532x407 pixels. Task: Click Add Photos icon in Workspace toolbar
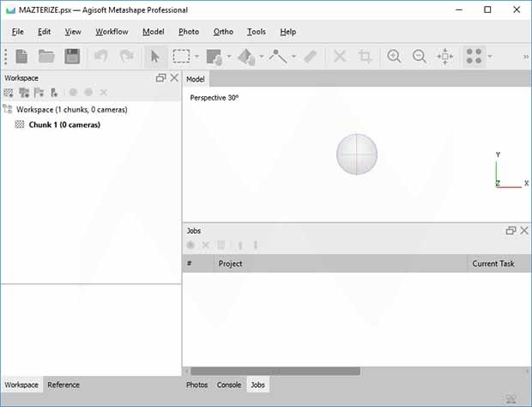click(24, 93)
